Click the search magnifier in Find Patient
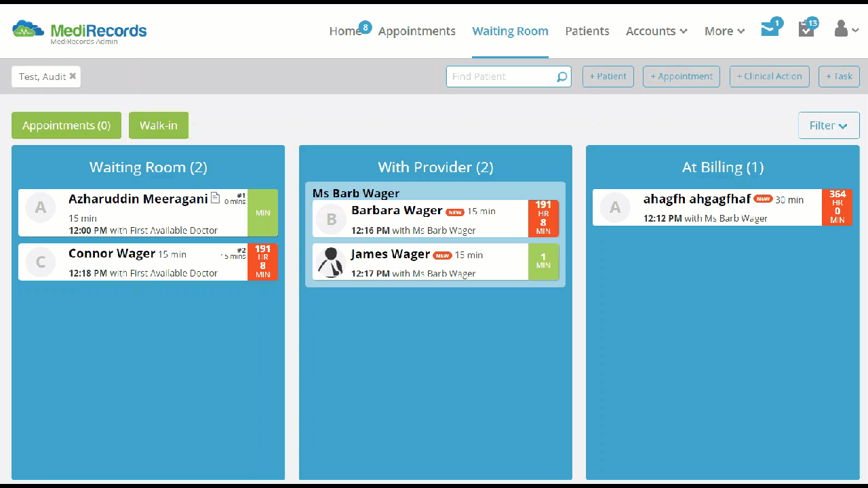868x488 pixels. click(x=561, y=77)
